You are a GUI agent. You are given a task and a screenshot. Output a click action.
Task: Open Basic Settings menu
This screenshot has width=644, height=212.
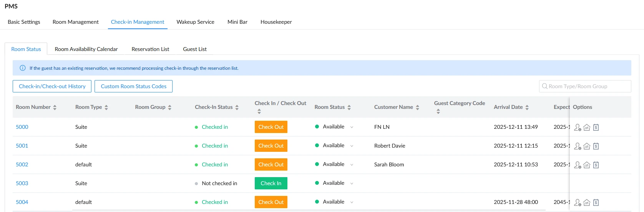[24, 22]
